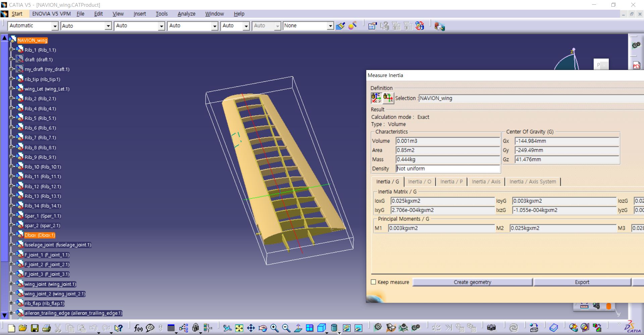Click the Gx value field -144.984mm
644x335 pixels.
(567, 141)
